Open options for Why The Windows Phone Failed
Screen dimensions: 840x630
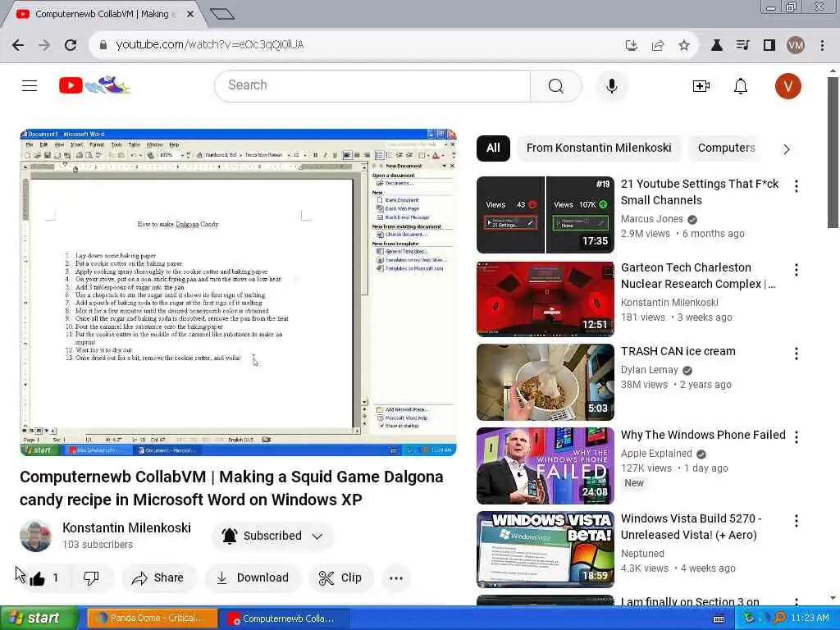(796, 437)
